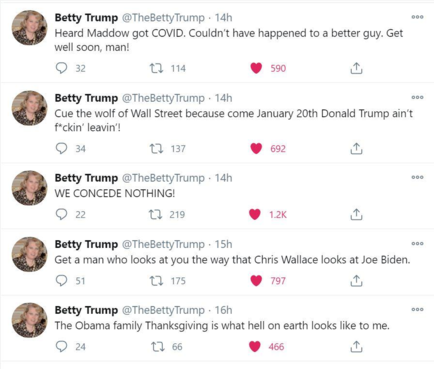Reply to the Maddow COVID tweet
The height and width of the screenshot is (369, 434).
(x=61, y=68)
